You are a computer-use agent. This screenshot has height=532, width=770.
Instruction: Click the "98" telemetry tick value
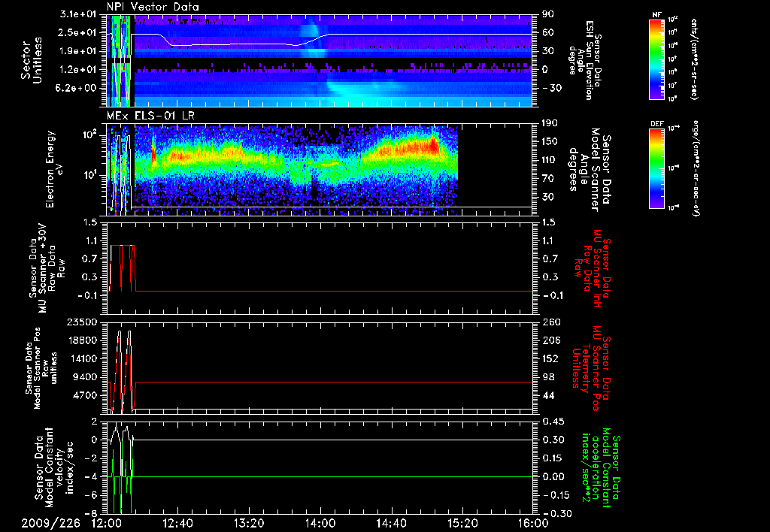547,377
